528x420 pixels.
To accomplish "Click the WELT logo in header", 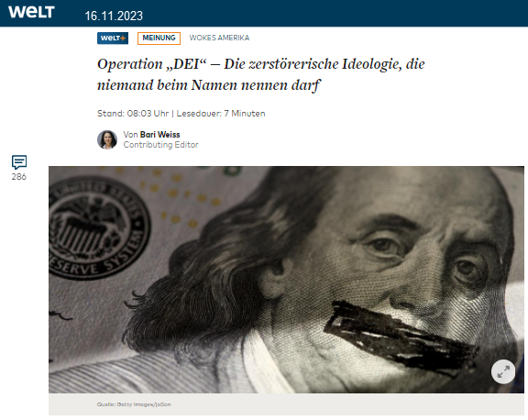I will [x=31, y=13].
